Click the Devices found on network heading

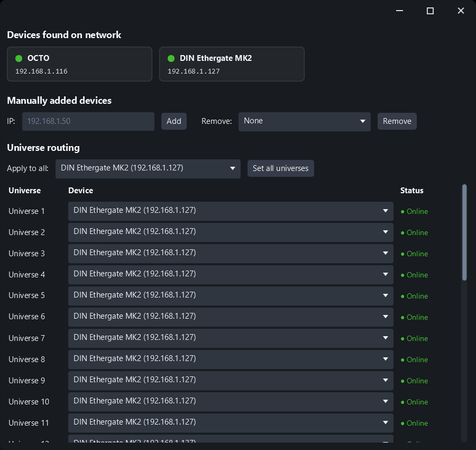[x=64, y=35]
